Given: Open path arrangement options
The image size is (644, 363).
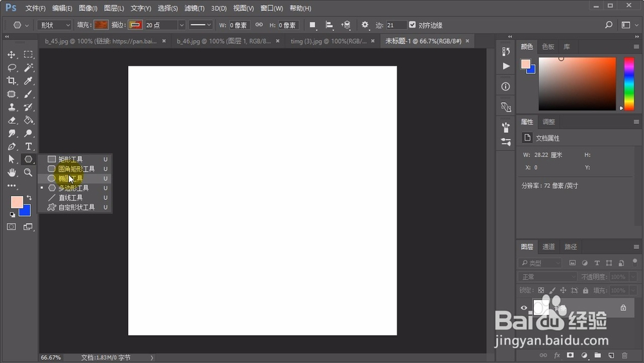Looking at the screenshot, I should [345, 25].
